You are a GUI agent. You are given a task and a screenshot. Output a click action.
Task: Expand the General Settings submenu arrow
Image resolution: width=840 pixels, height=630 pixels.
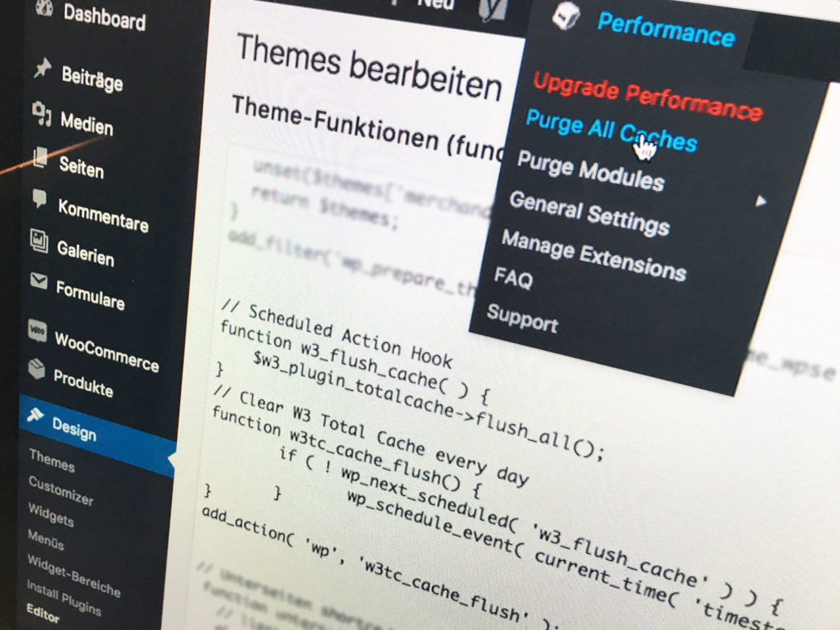point(761,201)
